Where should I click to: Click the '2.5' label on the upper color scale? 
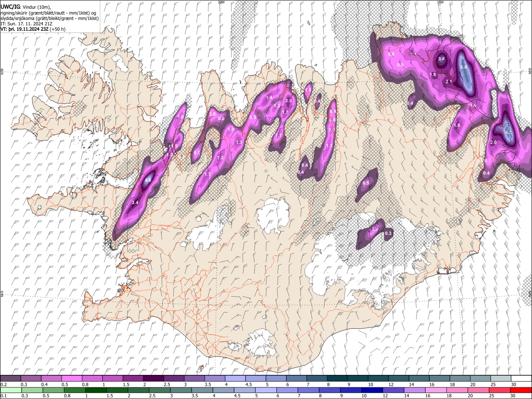[x=167, y=384]
